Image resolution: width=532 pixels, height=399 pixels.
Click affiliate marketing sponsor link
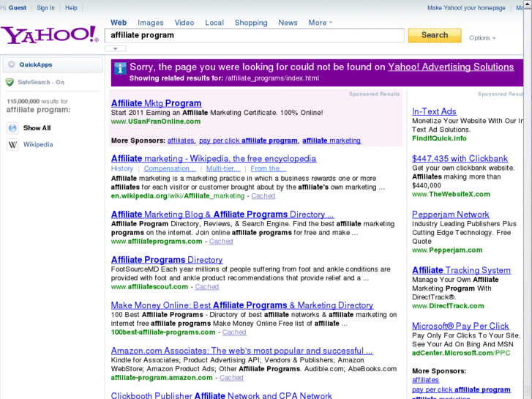(x=331, y=141)
